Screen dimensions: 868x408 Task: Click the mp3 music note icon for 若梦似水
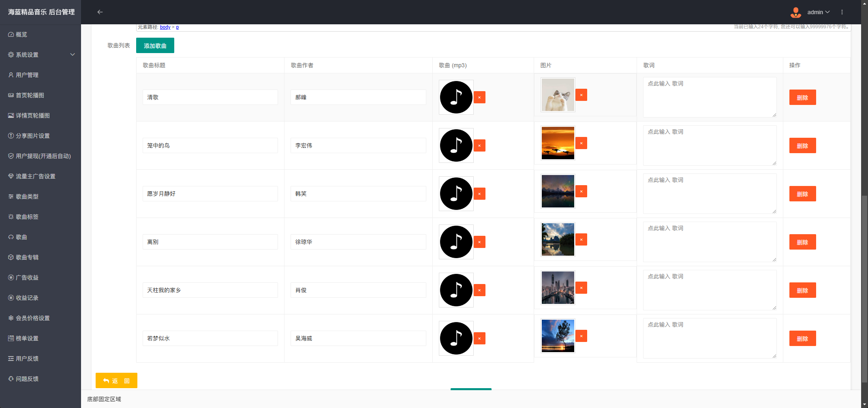coord(456,338)
